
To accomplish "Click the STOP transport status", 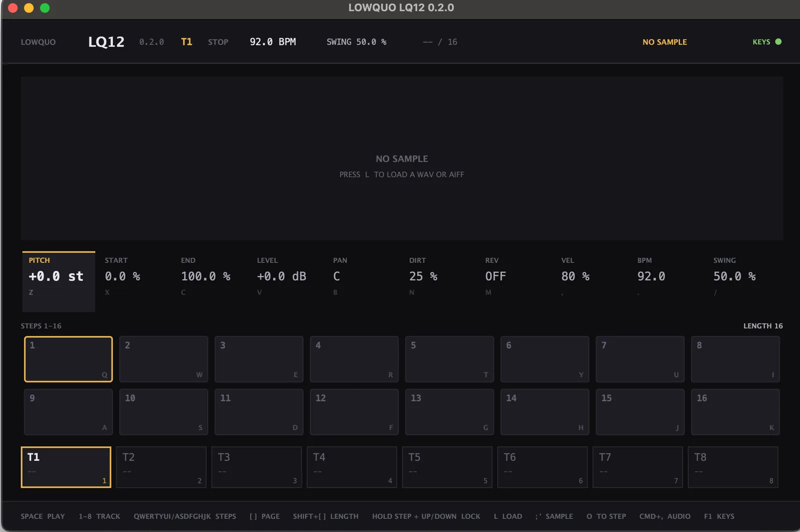I will coord(218,42).
